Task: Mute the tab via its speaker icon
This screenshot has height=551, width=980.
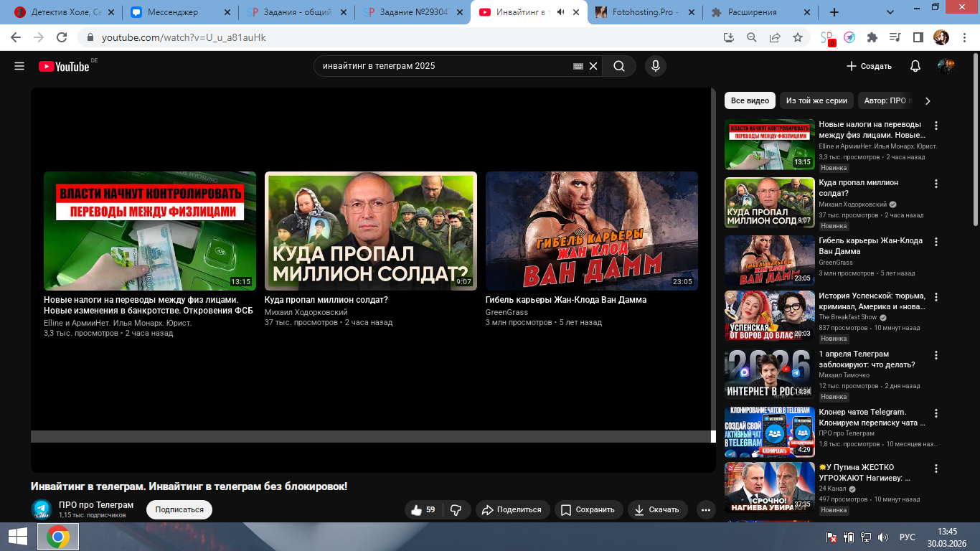Action: click(561, 12)
